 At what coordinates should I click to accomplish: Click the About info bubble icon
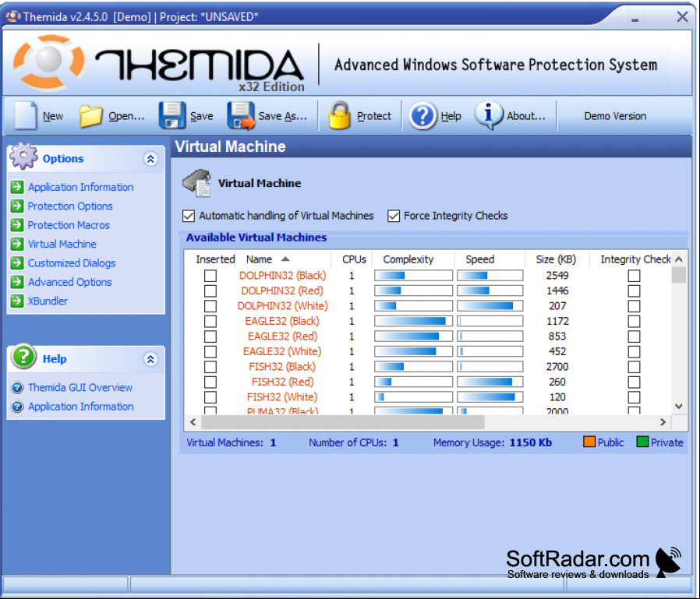tap(489, 115)
